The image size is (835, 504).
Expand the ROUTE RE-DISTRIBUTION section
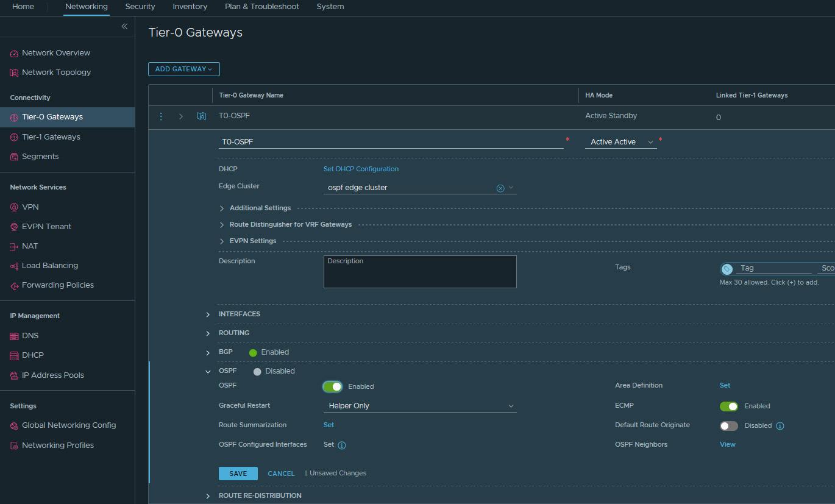208,496
